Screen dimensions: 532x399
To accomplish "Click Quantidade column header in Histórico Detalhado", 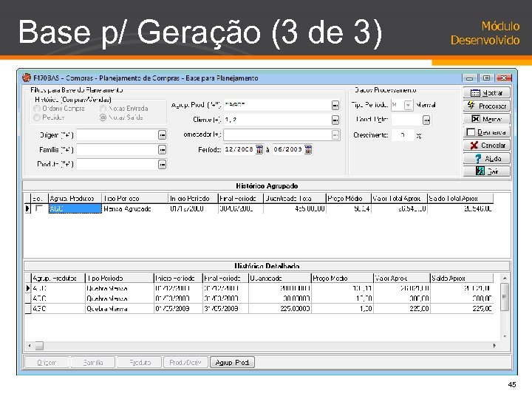I will 279,279.
